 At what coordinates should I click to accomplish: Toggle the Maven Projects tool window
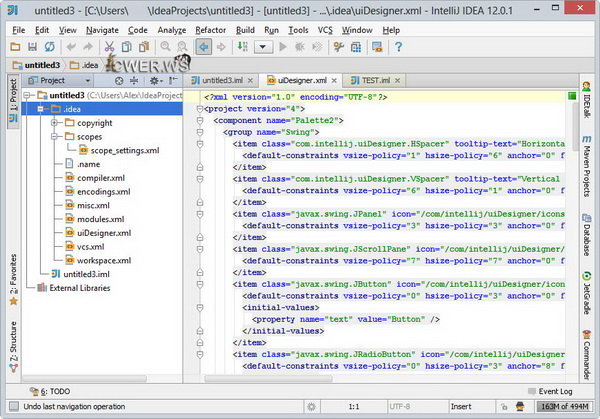587,166
